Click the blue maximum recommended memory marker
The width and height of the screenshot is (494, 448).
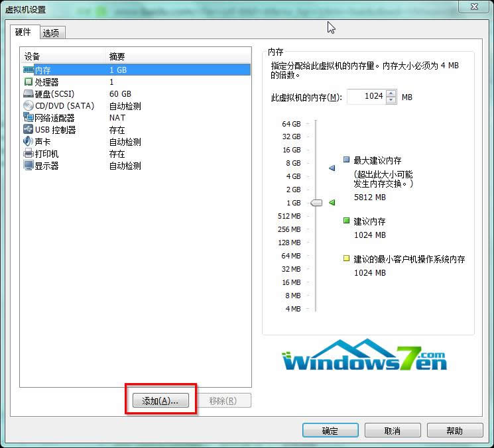pyautogui.click(x=332, y=168)
